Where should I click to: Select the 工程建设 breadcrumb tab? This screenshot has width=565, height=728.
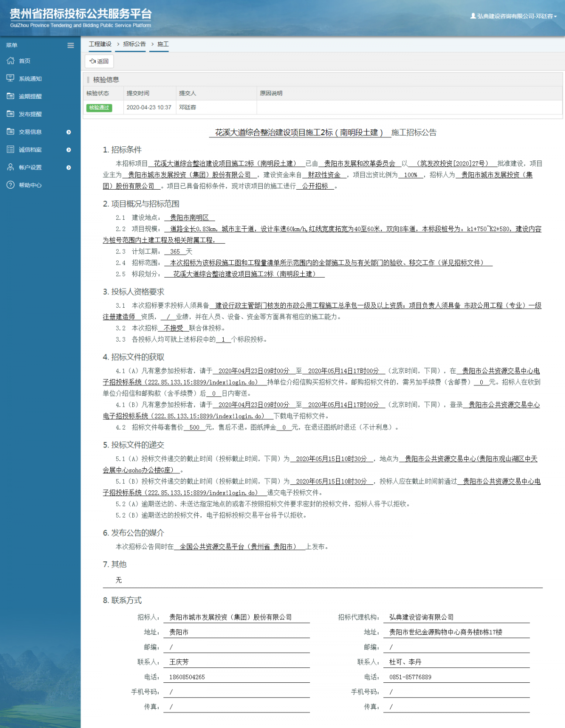[x=100, y=44]
